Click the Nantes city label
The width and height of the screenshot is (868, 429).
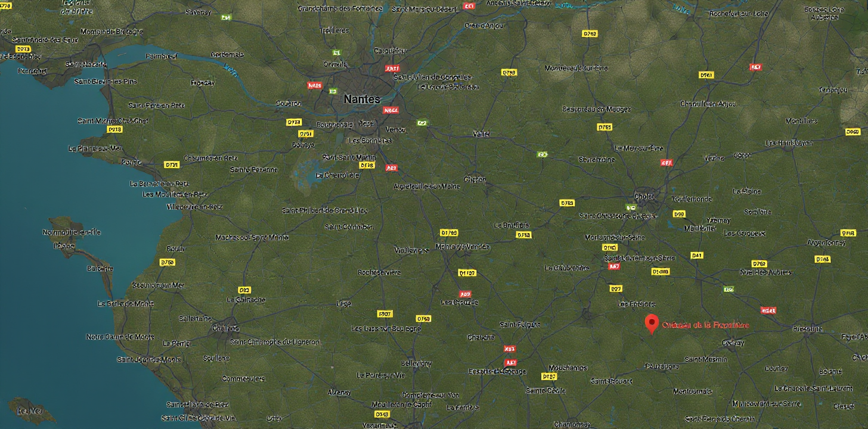click(361, 100)
